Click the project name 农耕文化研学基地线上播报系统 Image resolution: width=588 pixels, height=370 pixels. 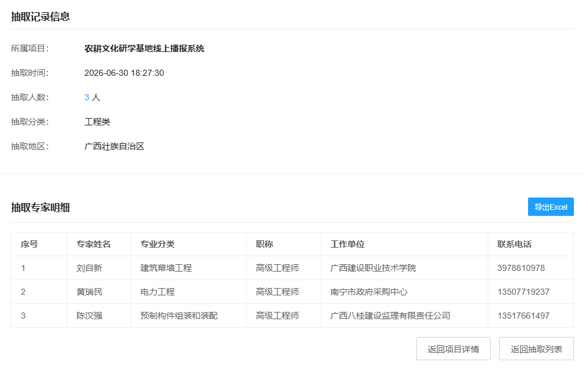pyautogui.click(x=144, y=49)
